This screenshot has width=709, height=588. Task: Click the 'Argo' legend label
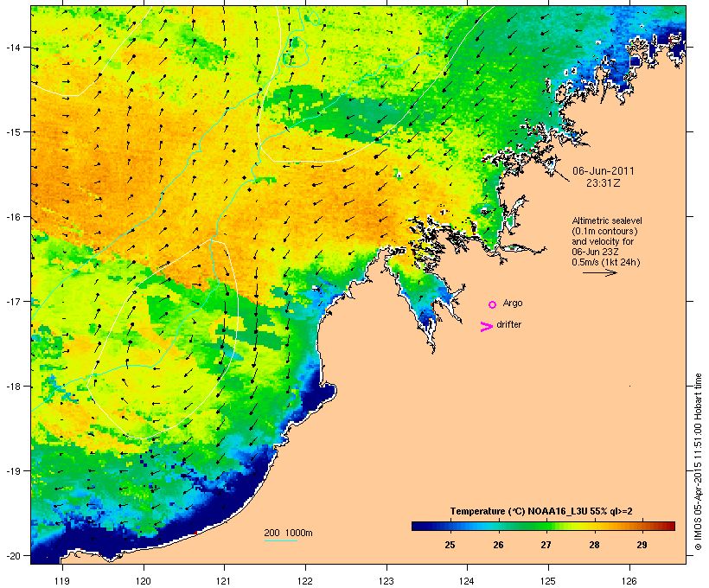513,303
